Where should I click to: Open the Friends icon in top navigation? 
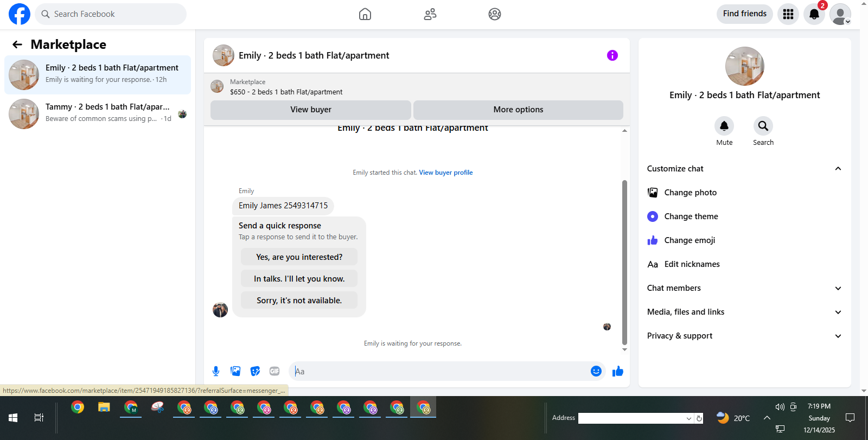tap(430, 14)
